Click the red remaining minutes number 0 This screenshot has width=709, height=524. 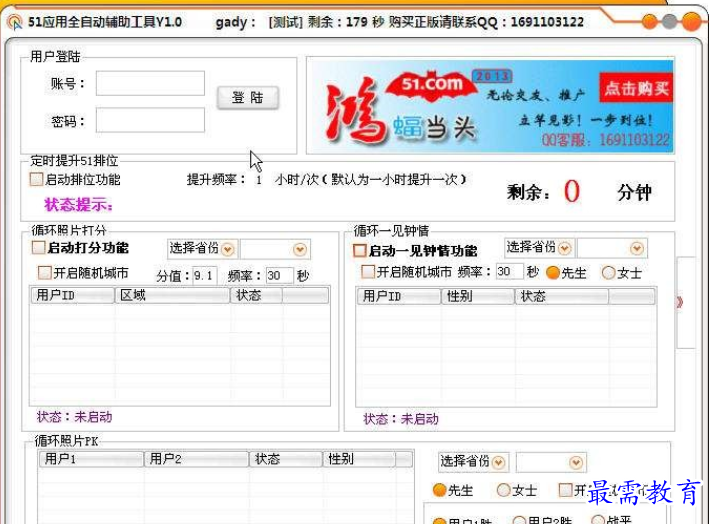[572, 191]
